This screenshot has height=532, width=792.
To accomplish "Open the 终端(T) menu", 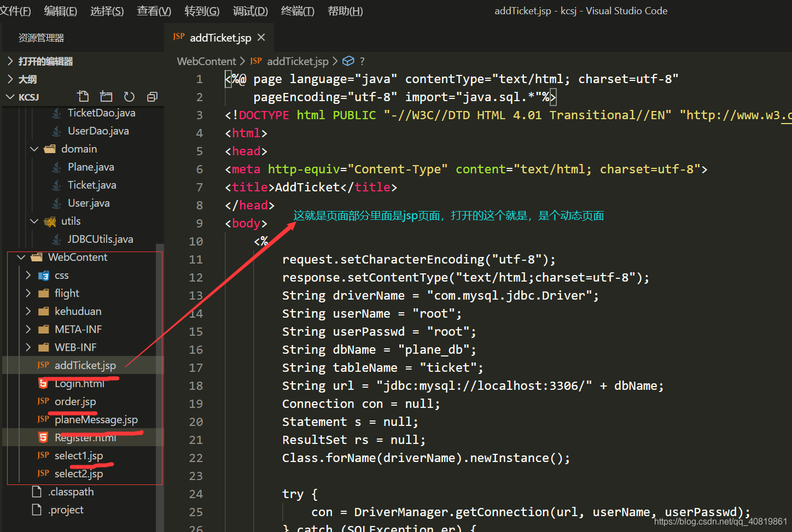I will 297,11.
